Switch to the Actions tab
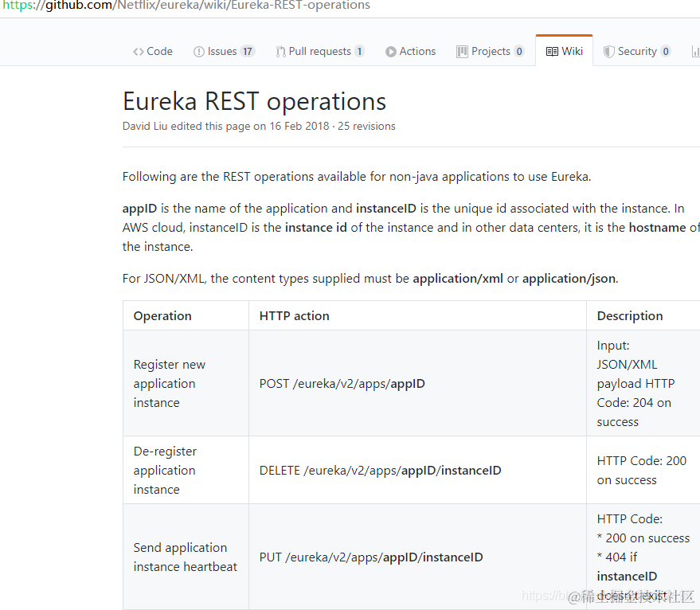This screenshot has width=700, height=610. point(410,51)
